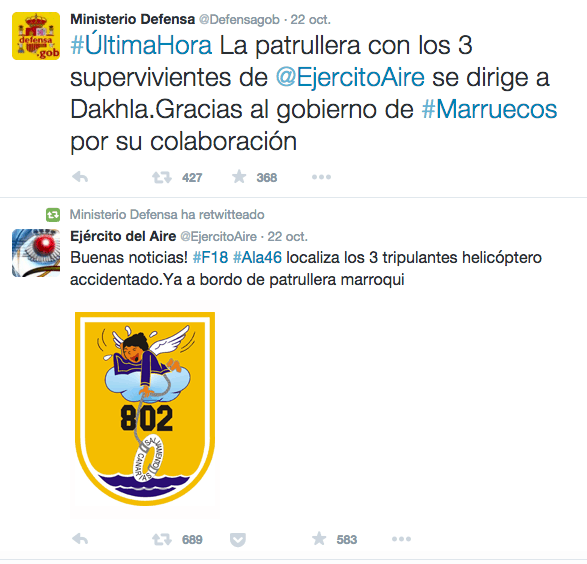Open Ejército del Aire profile name
The height and width of the screenshot is (564, 587).
(123, 236)
